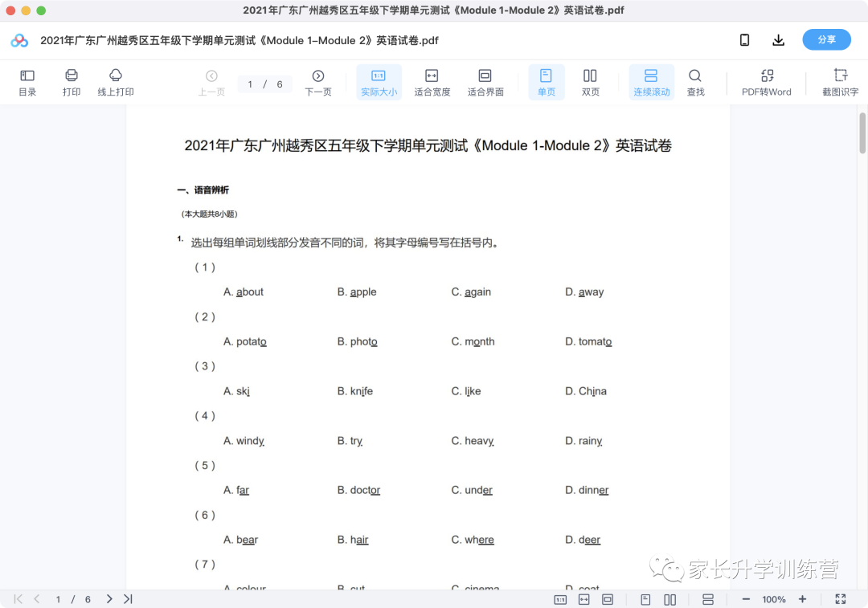Image resolution: width=868 pixels, height=608 pixels.
Task: Click bottom bar single page icon
Action: pyautogui.click(x=645, y=600)
